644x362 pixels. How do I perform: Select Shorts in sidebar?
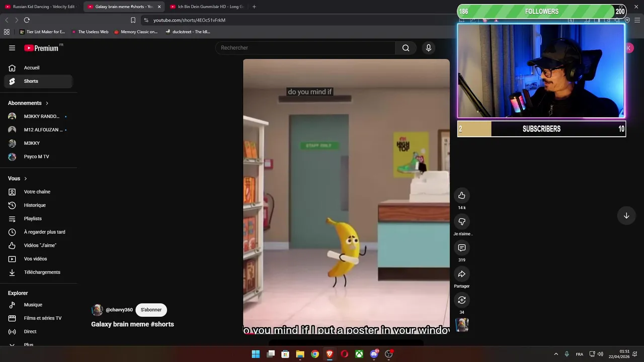coord(38,81)
